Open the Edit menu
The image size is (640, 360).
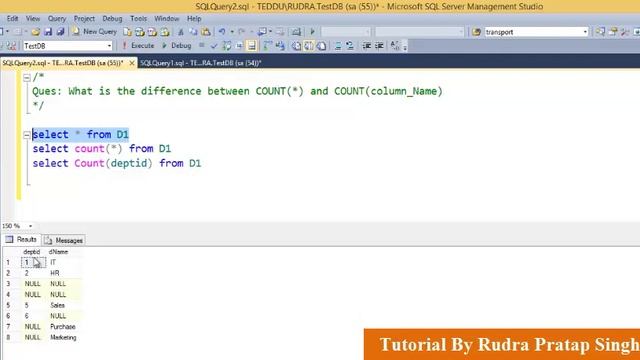point(12,19)
